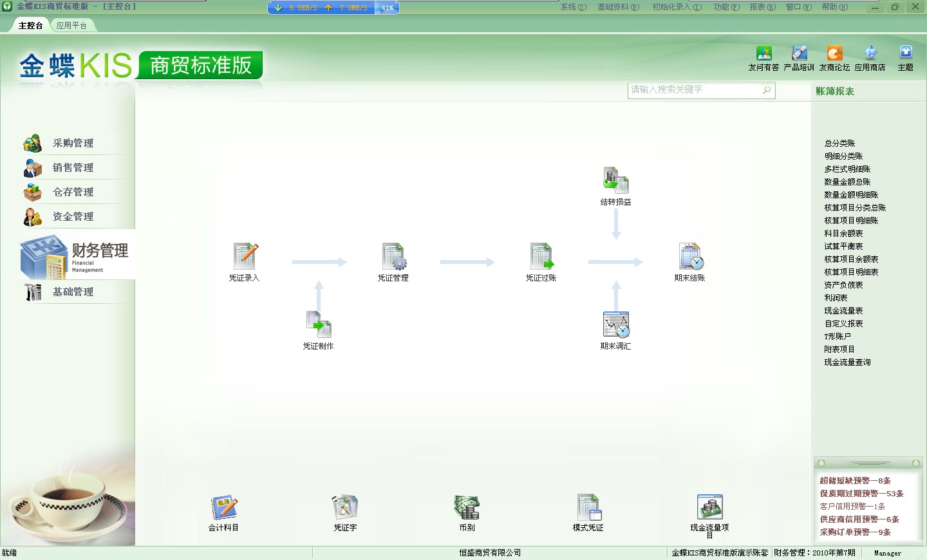Viewport: 927px width, 560px height.
Task: Open the 报表(R) menu
Action: click(763, 7)
